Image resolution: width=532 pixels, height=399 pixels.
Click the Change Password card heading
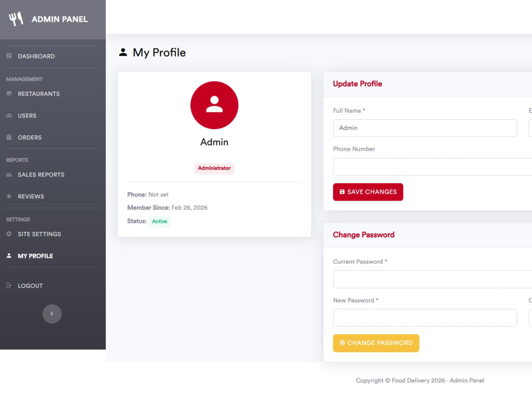363,235
